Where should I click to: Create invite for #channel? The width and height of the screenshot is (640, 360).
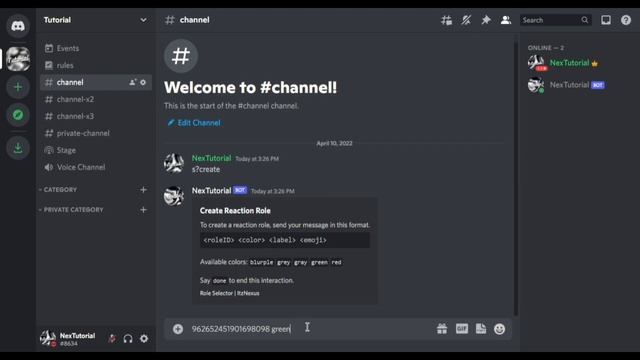click(132, 82)
